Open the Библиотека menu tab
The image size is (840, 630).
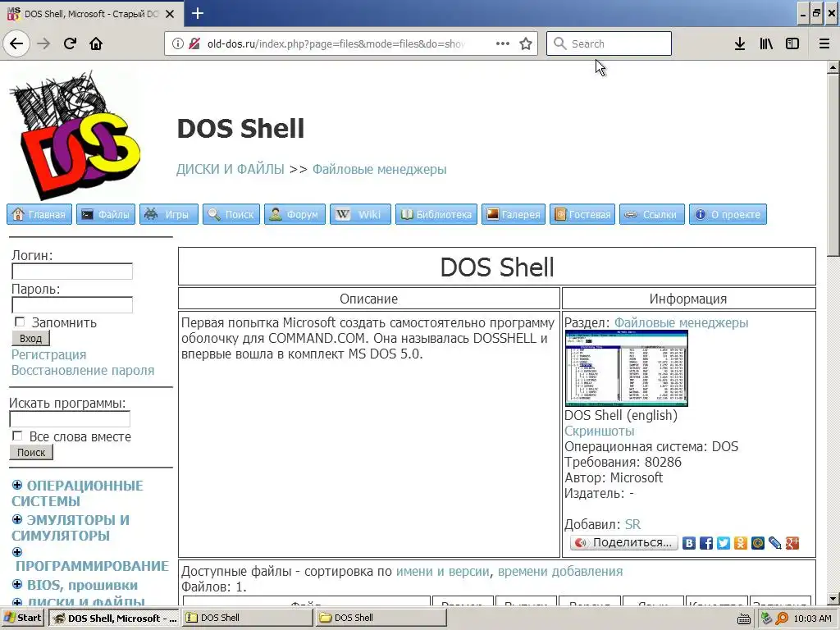pos(436,214)
